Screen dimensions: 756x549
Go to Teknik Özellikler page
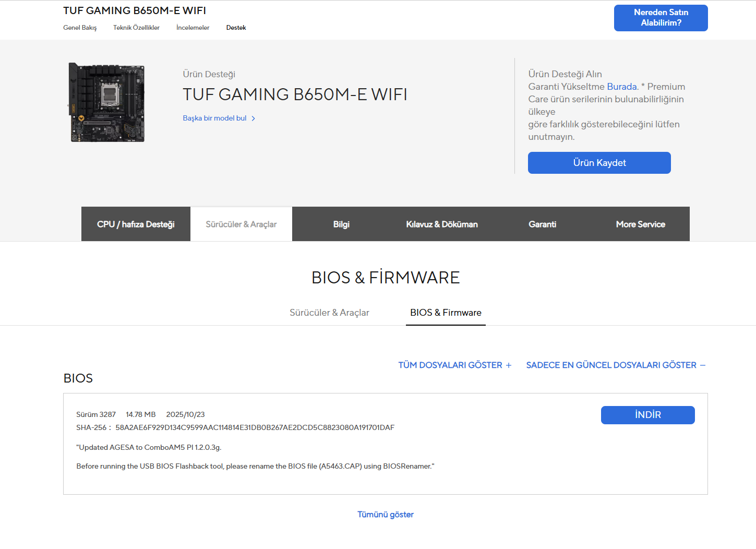tap(136, 28)
